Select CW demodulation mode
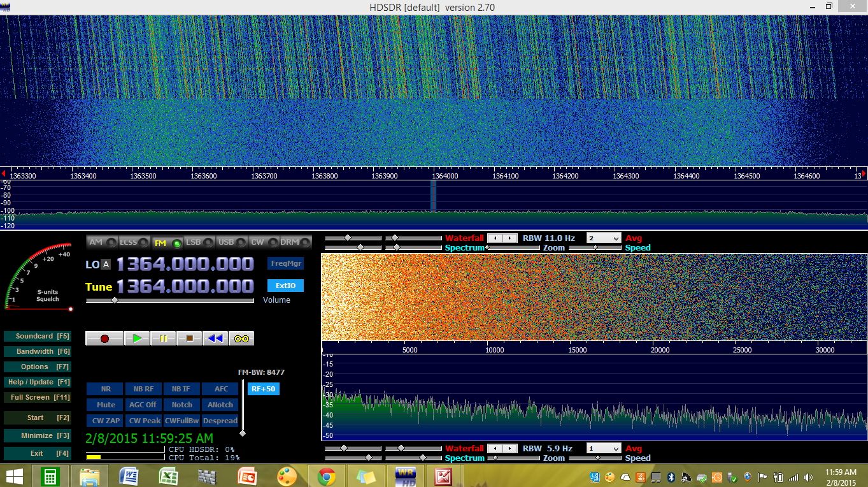This screenshot has height=487, width=868. coord(264,242)
